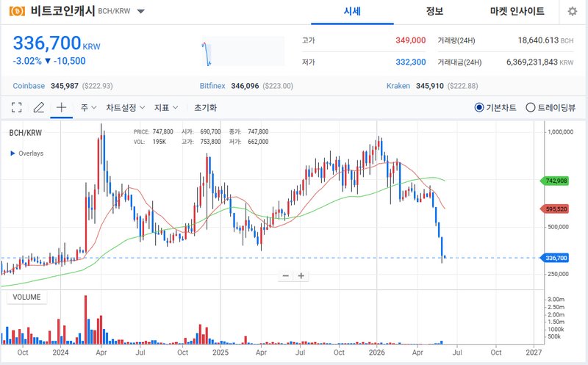The image size is (588, 365).
Task: Click the orange Bitcoin Cash logo
Action: tap(17, 11)
